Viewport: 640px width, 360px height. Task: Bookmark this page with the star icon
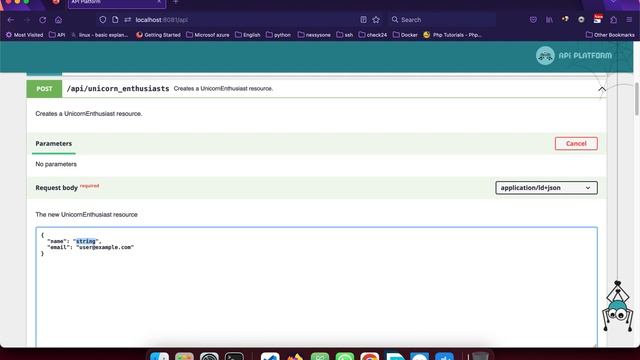(376, 20)
